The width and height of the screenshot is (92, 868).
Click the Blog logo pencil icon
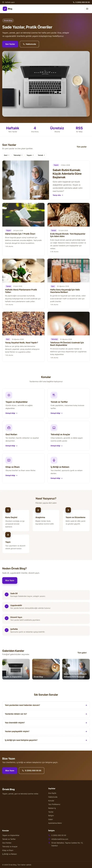tap(5, 9)
